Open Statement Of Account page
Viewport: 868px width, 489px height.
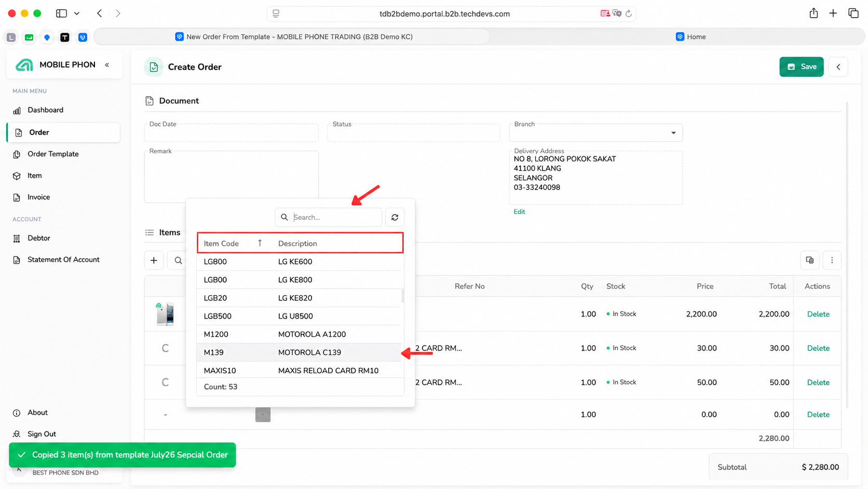coord(63,260)
